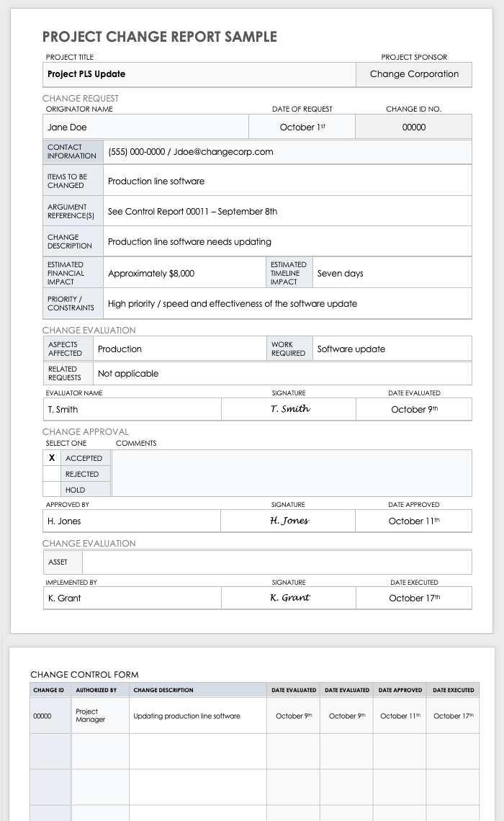Viewport: 504px width, 821px height.
Task: Click the 'Project Manager' cell in the table
Action: pyautogui.click(x=100, y=715)
